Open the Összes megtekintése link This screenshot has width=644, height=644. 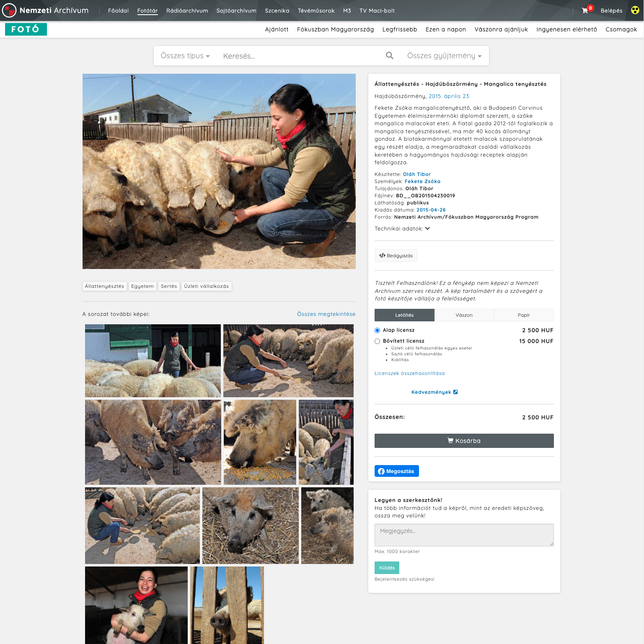coord(326,314)
